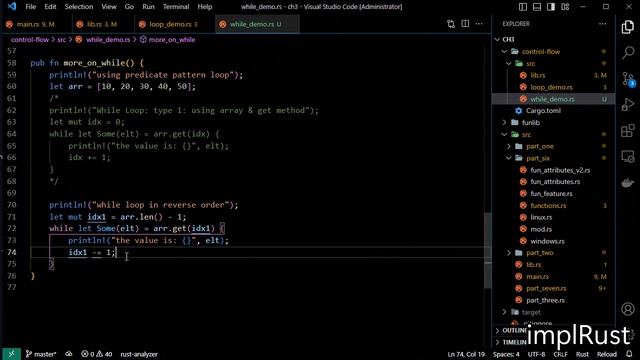Change line ending via CRLF

[x=560, y=354]
